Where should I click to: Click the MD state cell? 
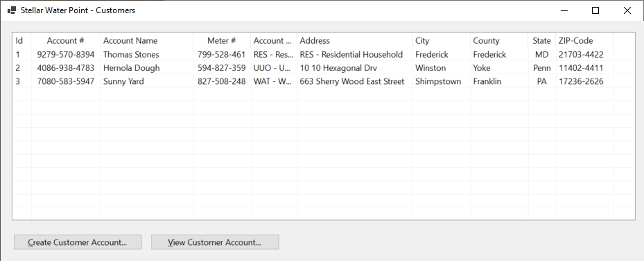[x=541, y=54]
